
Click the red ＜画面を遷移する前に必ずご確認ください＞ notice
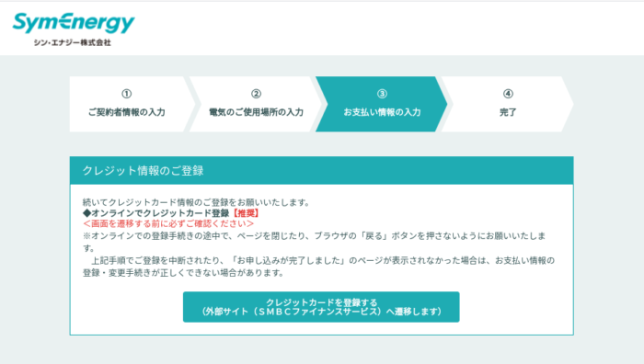tap(168, 223)
